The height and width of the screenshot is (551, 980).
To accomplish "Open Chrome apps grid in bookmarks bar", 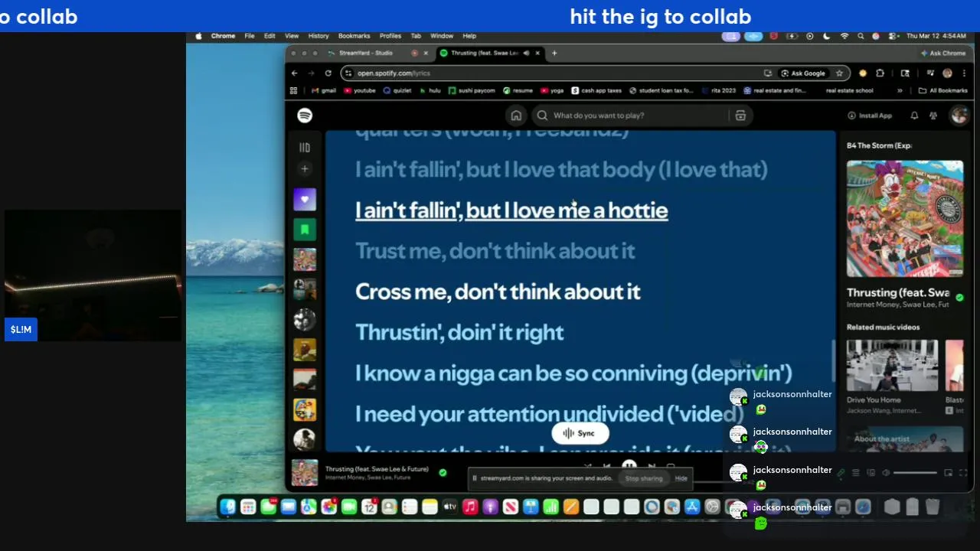I will tap(293, 90).
